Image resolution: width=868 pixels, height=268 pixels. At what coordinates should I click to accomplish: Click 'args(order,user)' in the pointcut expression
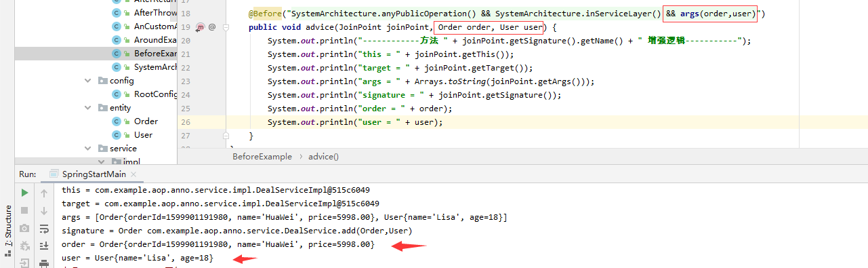click(x=718, y=14)
